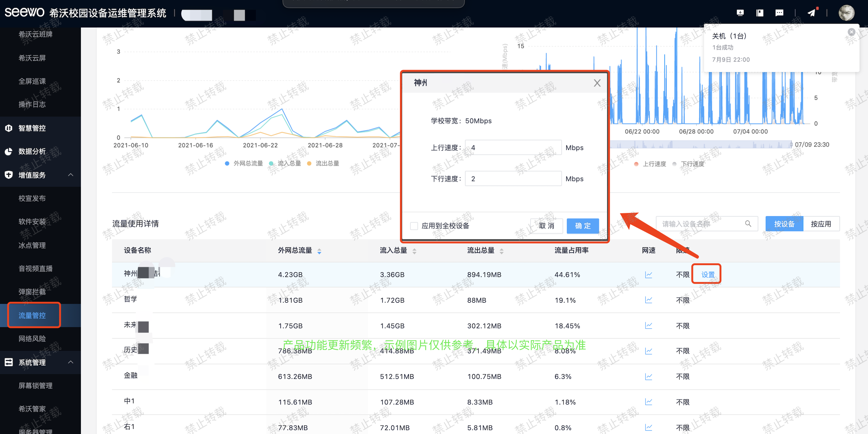Click the 系统管理 sidebar icon
This screenshot has width=868, height=434.
(9, 362)
